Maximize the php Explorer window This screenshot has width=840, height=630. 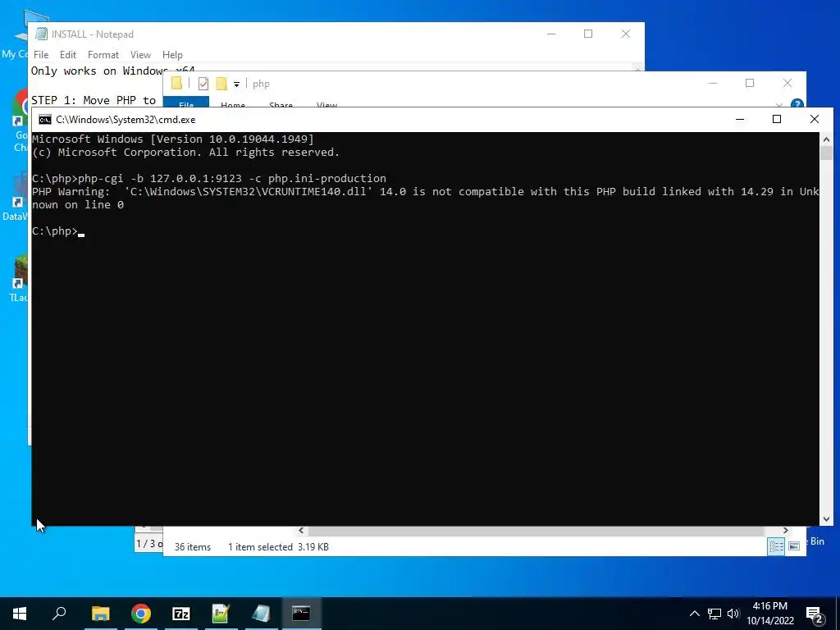[750, 83]
